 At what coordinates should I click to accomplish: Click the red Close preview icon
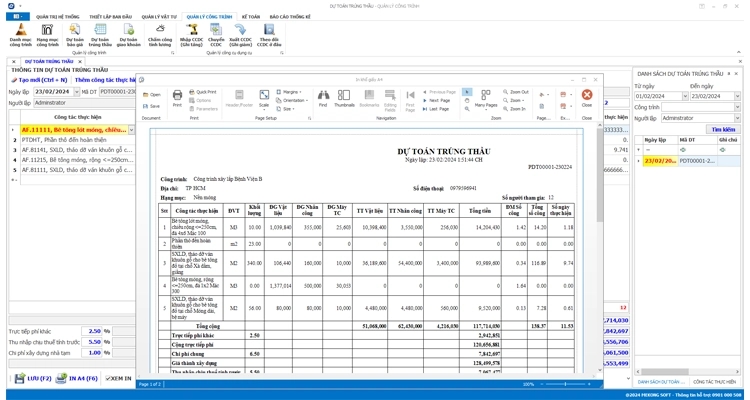tap(587, 97)
